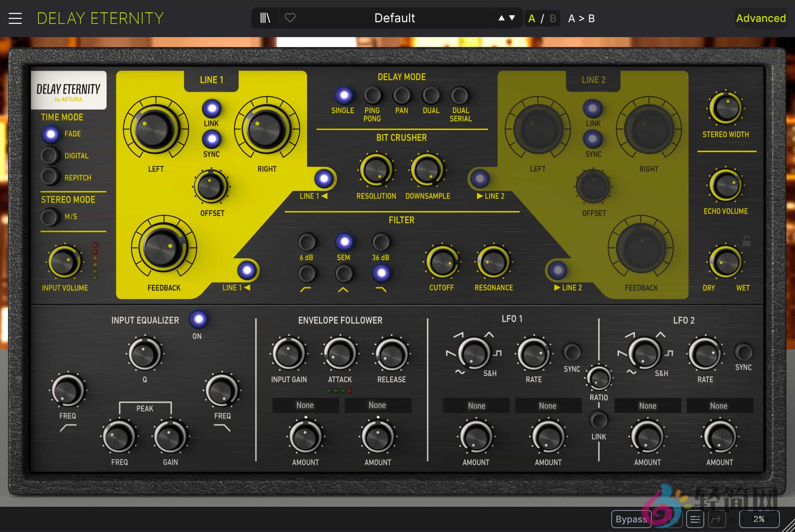This screenshot has width=795, height=532.
Task: Toggle LFO 1 SYNC button
Action: [572, 352]
